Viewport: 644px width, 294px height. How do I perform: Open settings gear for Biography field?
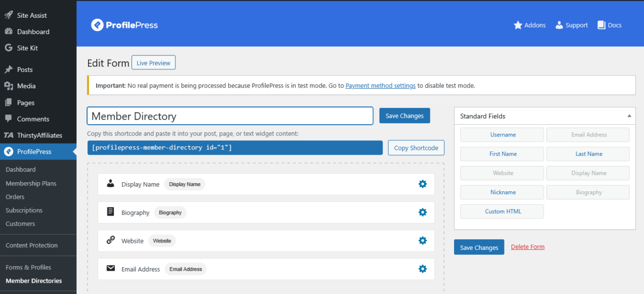pos(422,212)
